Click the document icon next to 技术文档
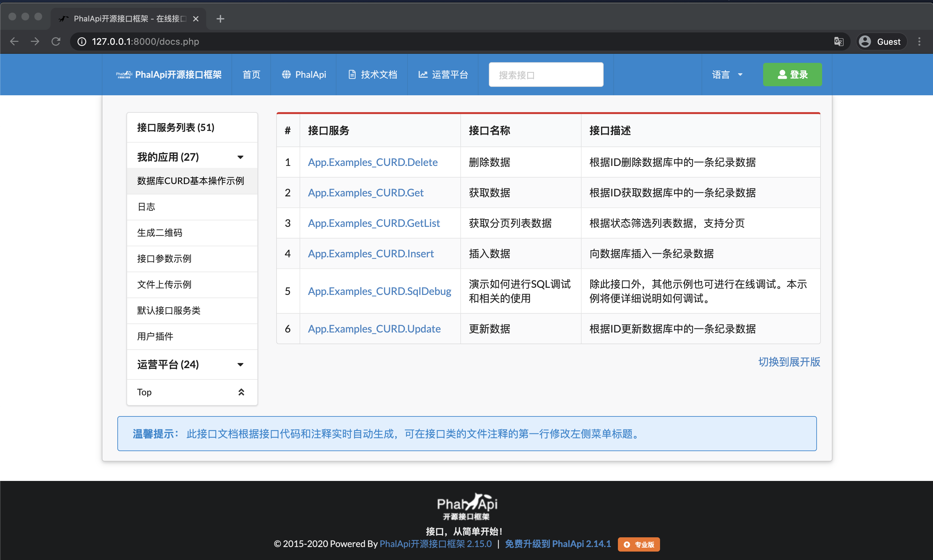933x560 pixels. (x=352, y=74)
